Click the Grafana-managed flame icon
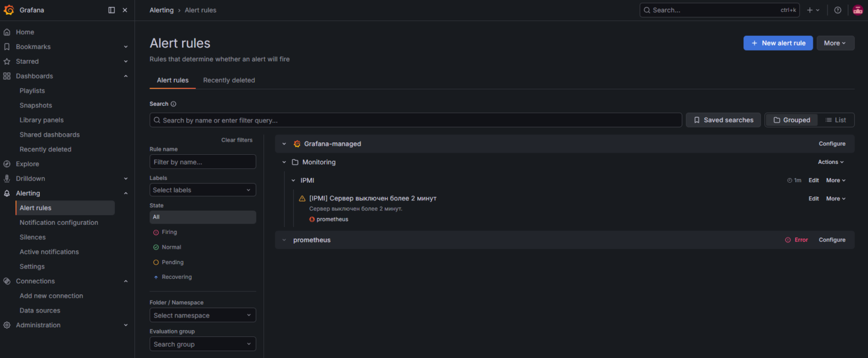Screen dimensions: 868x358 [x=297, y=144]
